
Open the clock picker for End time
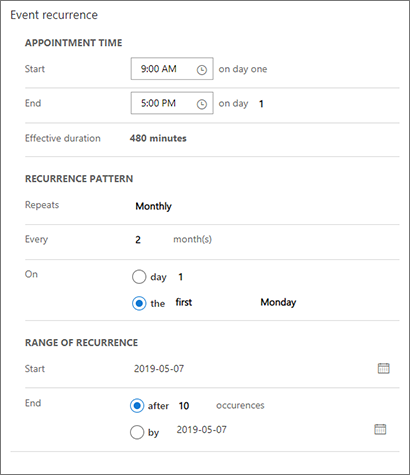[202, 104]
